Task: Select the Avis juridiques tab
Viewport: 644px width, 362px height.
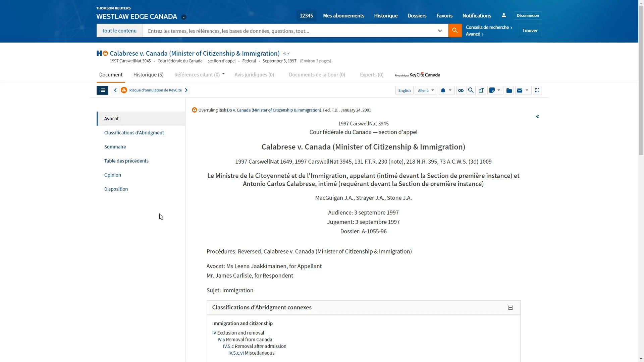Action: pos(254,74)
